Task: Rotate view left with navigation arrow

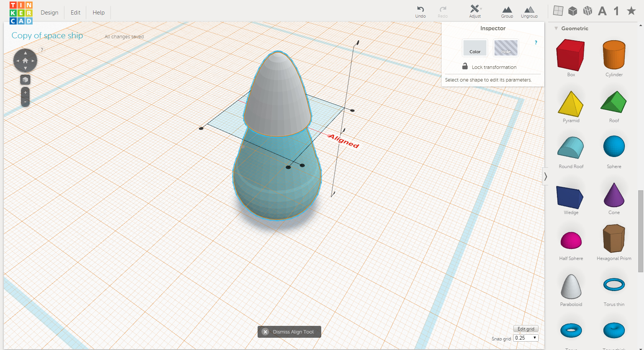Action: point(18,61)
